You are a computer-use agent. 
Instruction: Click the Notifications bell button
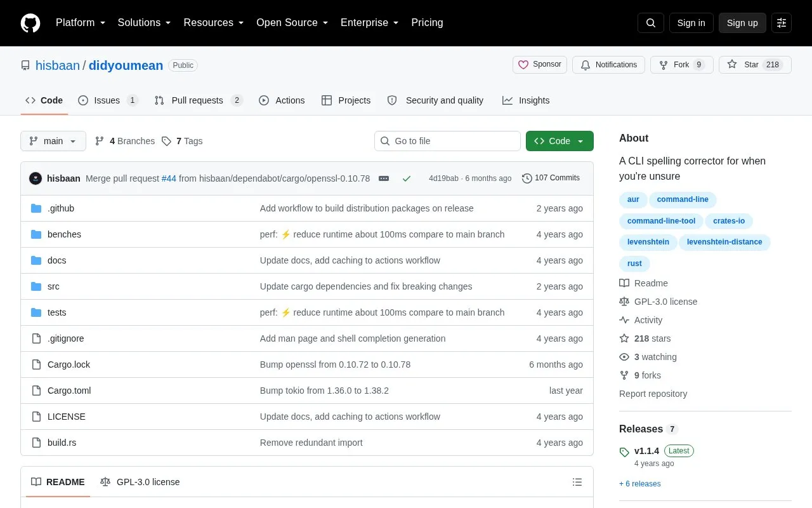pyautogui.click(x=609, y=65)
